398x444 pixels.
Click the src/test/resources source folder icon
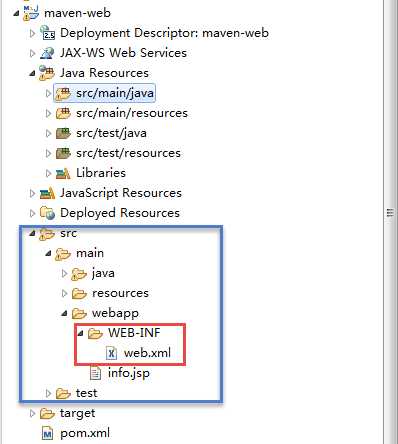(63, 153)
